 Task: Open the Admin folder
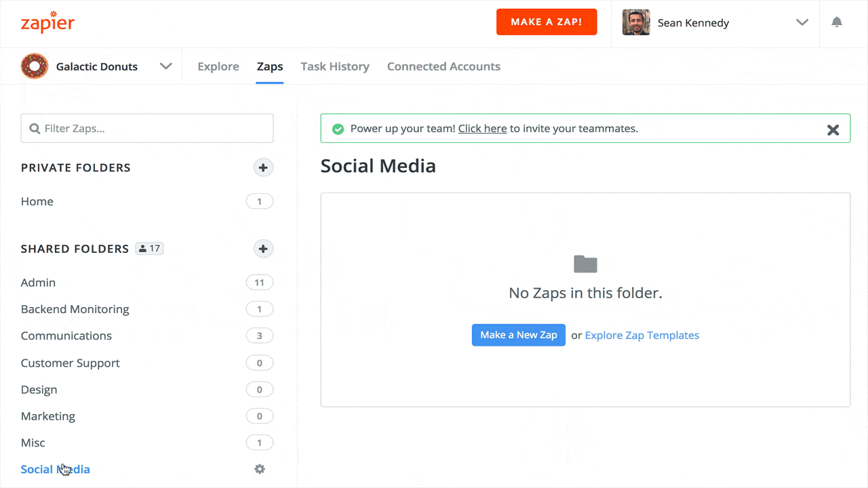[38, 283]
